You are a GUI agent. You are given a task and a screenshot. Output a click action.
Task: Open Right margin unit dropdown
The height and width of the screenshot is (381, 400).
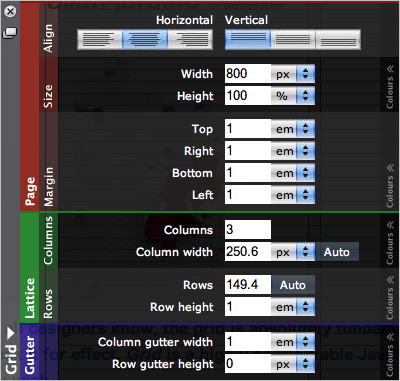click(293, 151)
